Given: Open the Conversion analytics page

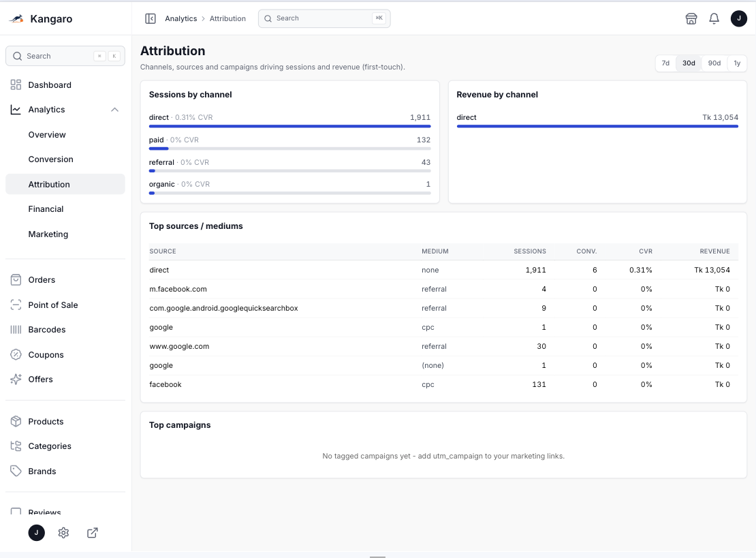Looking at the screenshot, I should [x=65, y=159].
